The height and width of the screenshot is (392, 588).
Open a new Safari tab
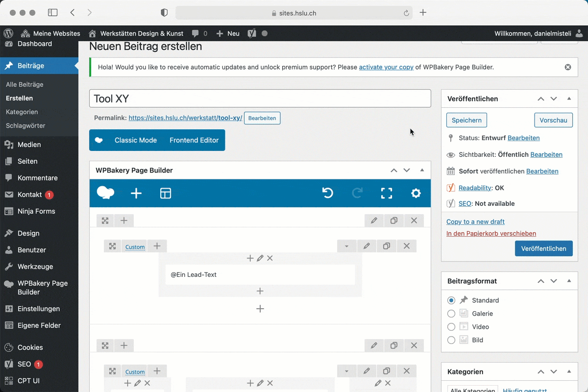[423, 13]
